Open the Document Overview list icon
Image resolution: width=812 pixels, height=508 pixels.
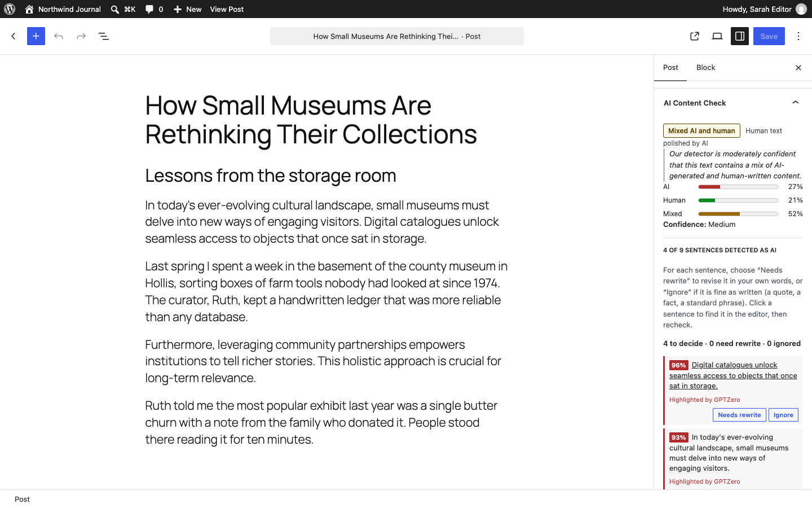(x=104, y=36)
